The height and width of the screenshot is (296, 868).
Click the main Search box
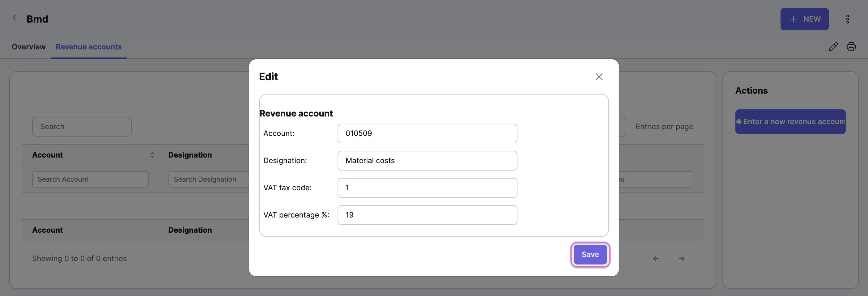(82, 127)
